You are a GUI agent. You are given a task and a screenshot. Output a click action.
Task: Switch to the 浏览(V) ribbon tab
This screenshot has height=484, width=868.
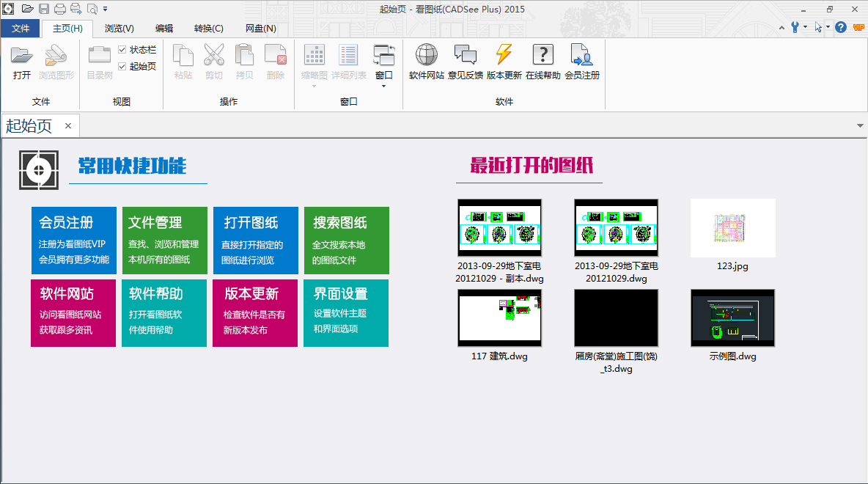[x=119, y=29]
